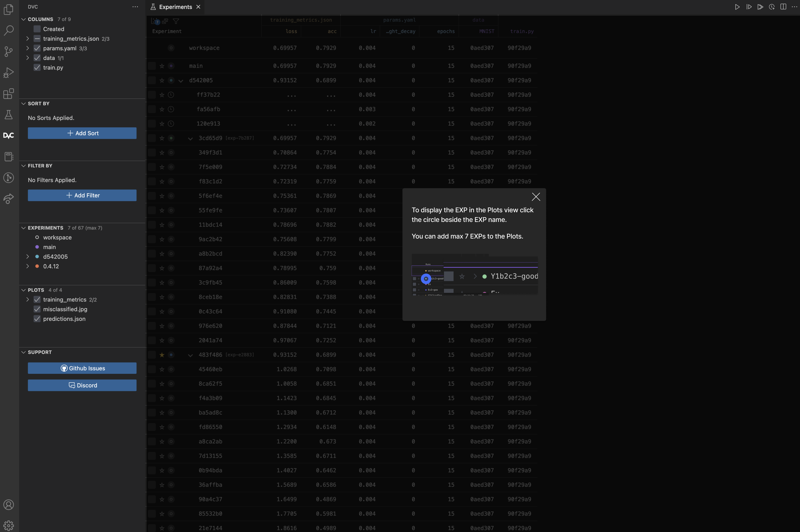This screenshot has width=800, height=532.
Task: Expand the 0.4.12 experiment in sidebar
Action: (x=28, y=266)
